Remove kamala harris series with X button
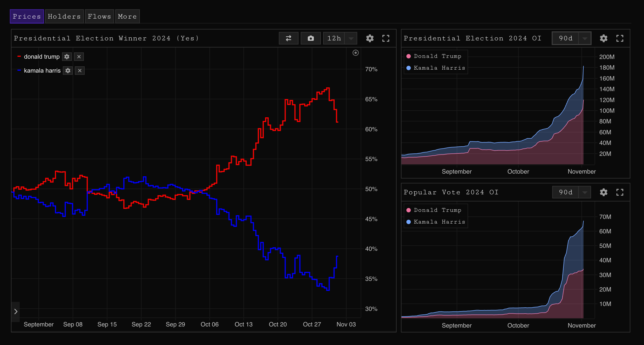 [80, 71]
